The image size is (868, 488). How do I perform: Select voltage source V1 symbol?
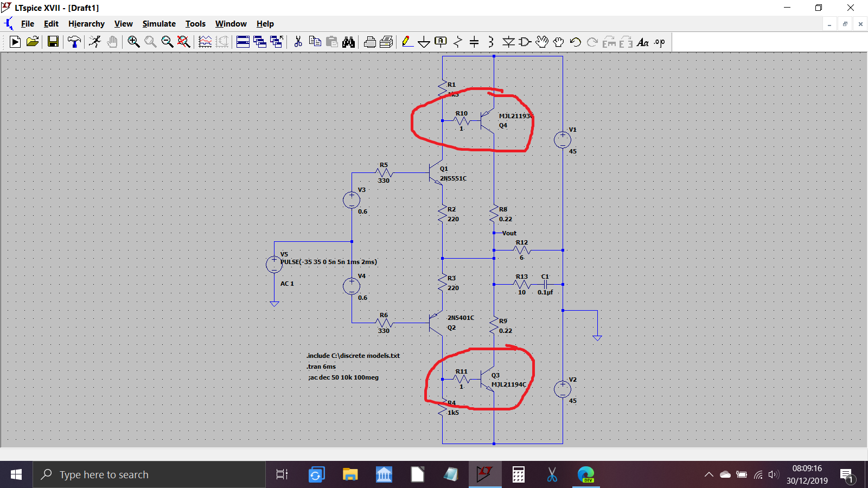(563, 140)
